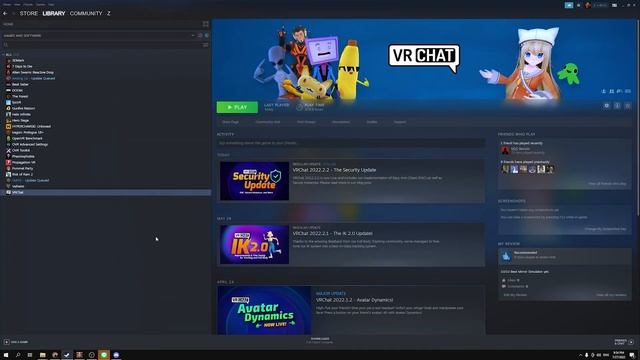Open File Explorer from the taskbar

coord(42,355)
